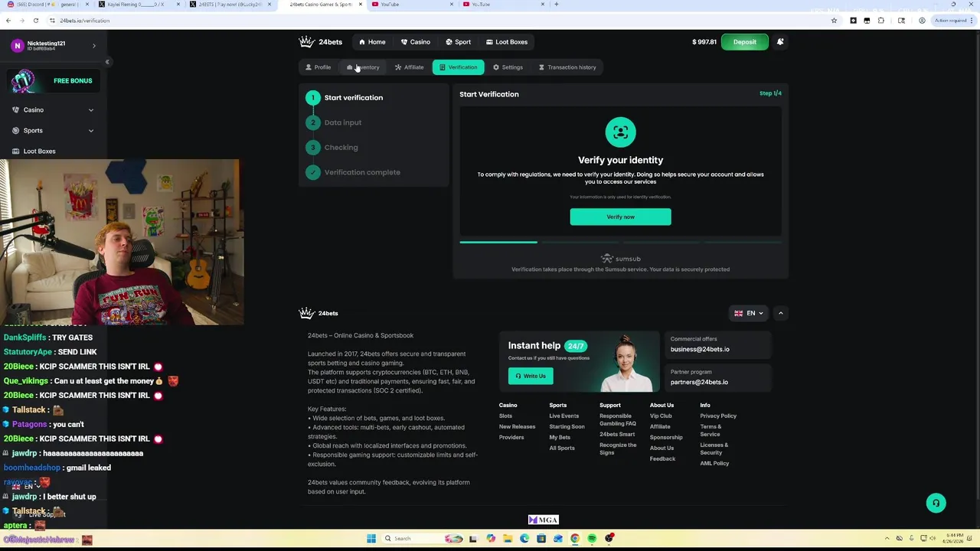Click the Write Us button

(x=530, y=376)
